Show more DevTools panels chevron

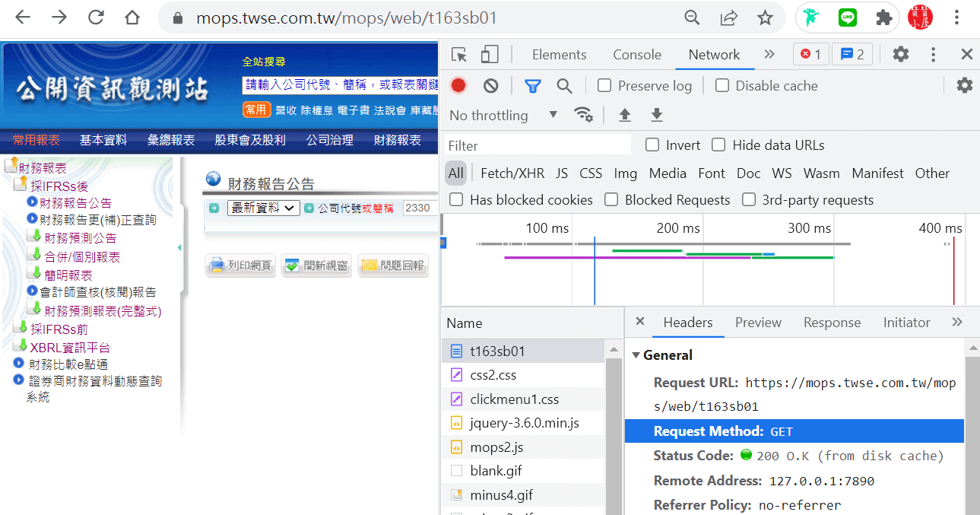769,54
